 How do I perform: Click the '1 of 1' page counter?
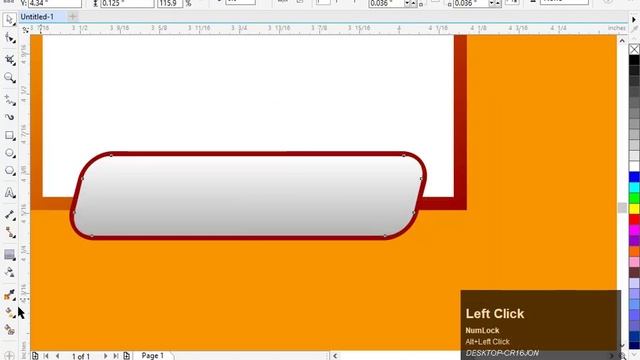click(x=81, y=356)
